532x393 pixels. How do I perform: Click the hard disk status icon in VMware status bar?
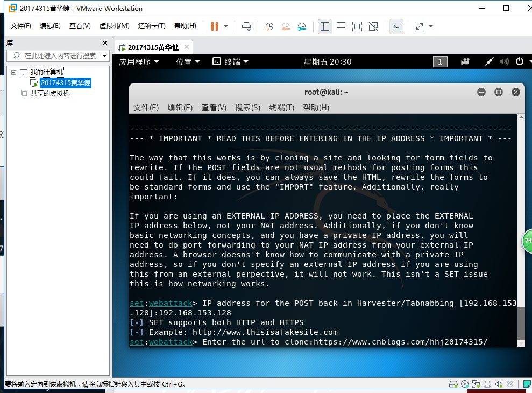(453, 384)
